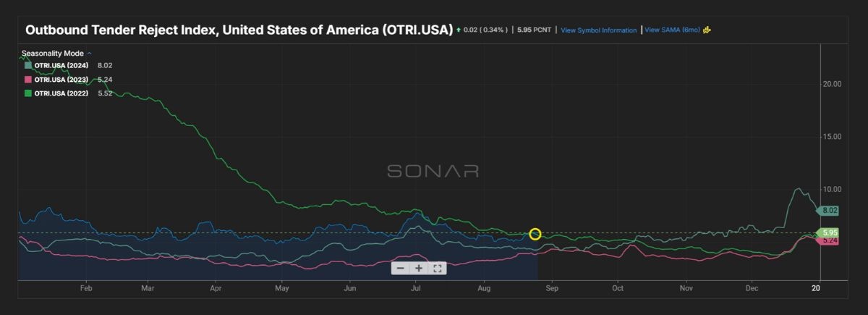The height and width of the screenshot is (315, 868).
Task: Click the teal 2024 legend color swatch
Action: coord(27,65)
